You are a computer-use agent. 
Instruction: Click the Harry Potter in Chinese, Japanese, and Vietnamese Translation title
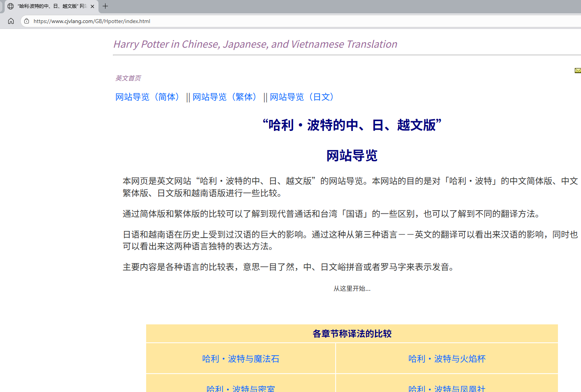(x=255, y=44)
